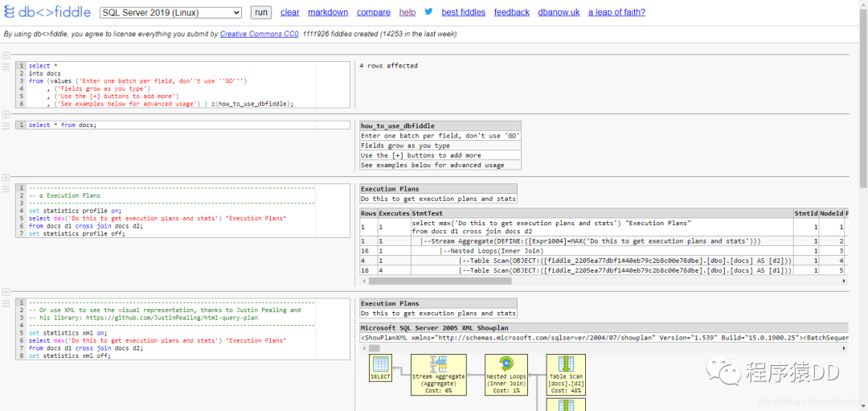Click drag handle beside 'select * from docs'
This screenshot has width=868, height=411.
(x=6, y=126)
